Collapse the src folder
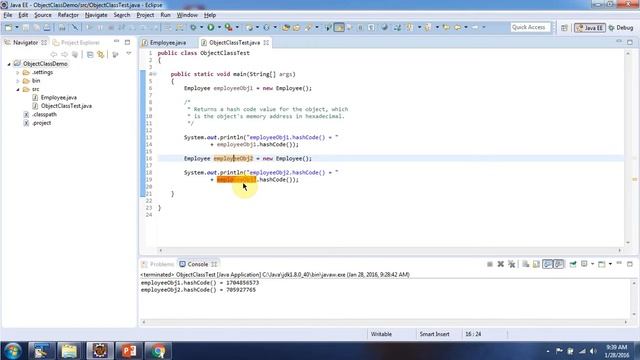This screenshot has height=360, width=640. (18, 89)
